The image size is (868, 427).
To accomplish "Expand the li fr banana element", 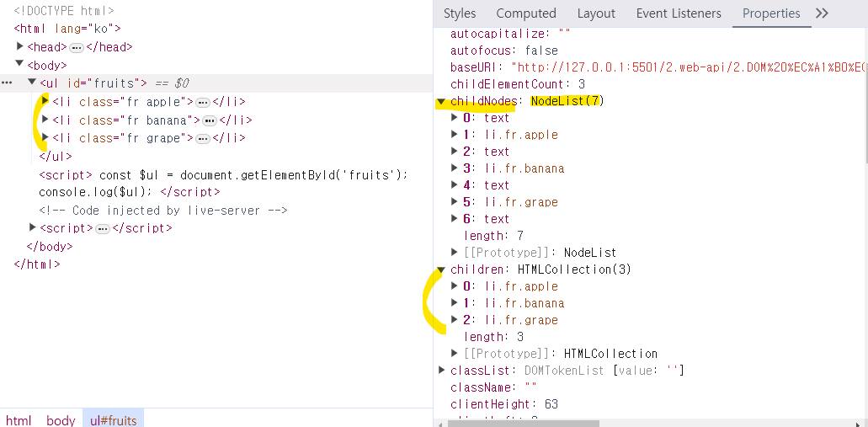I will click(x=45, y=119).
